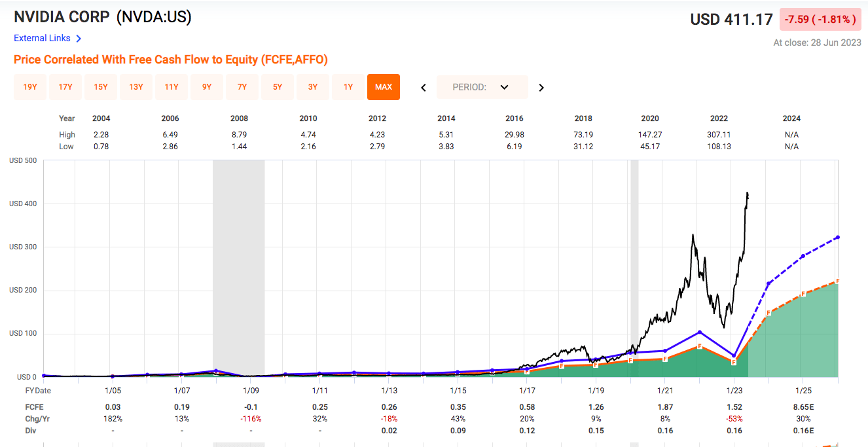Switch chart range to 19Y
The width and height of the screenshot is (868, 447).
click(30, 87)
